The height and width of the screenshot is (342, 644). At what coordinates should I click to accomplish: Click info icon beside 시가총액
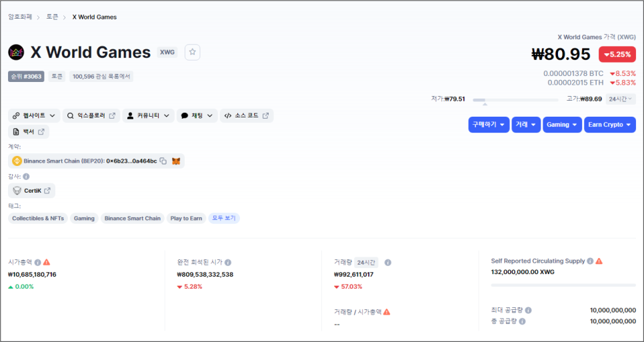point(38,263)
